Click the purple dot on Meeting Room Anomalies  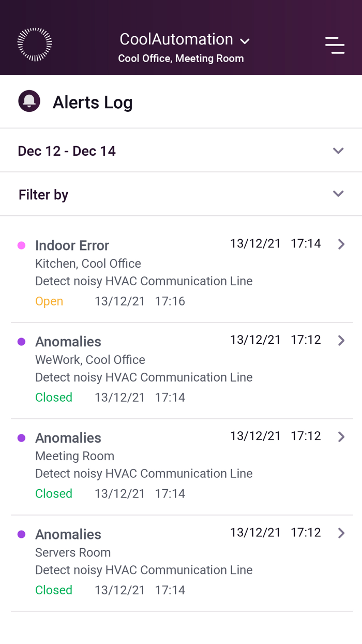[21, 437]
